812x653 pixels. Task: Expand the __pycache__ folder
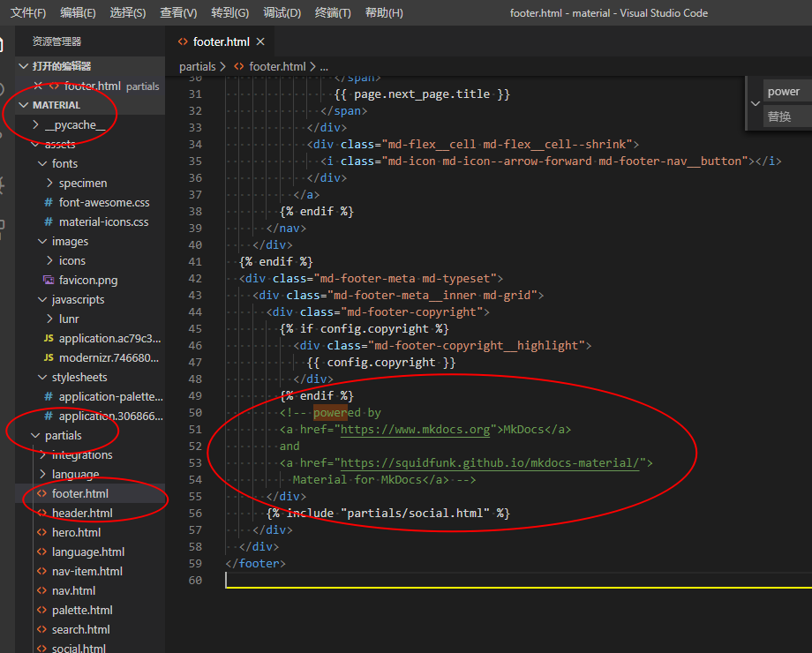click(35, 124)
